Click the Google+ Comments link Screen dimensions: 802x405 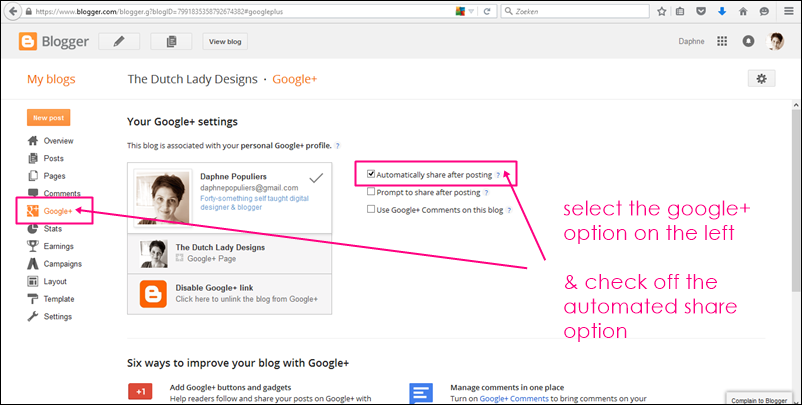514,398
